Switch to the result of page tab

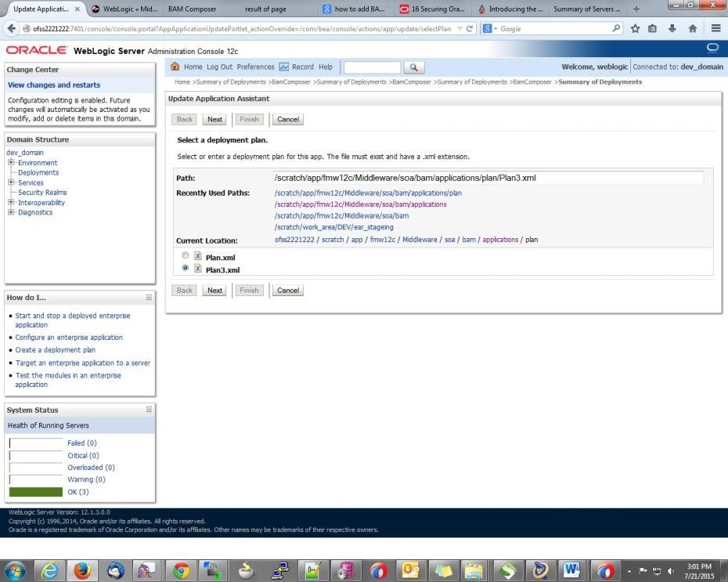coord(265,9)
